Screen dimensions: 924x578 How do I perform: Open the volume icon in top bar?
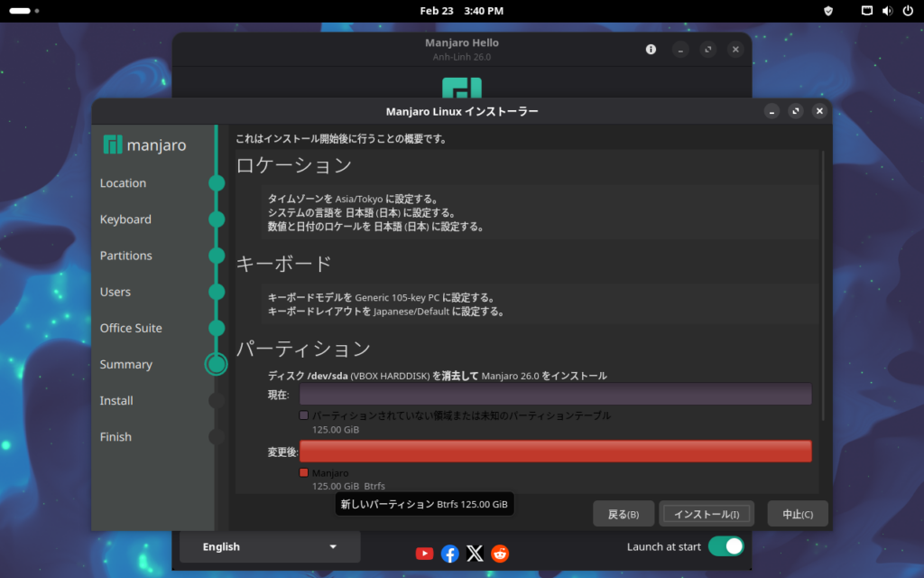(x=887, y=11)
